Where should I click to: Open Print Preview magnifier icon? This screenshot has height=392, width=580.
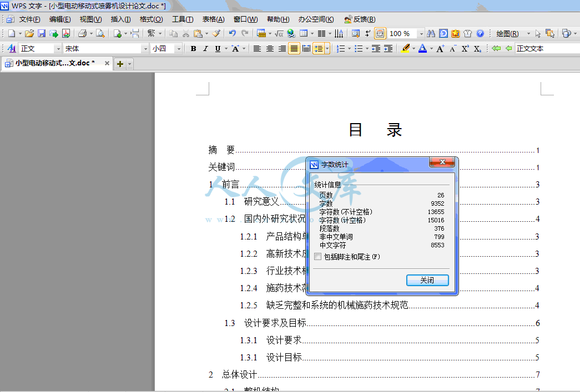[x=100, y=34]
